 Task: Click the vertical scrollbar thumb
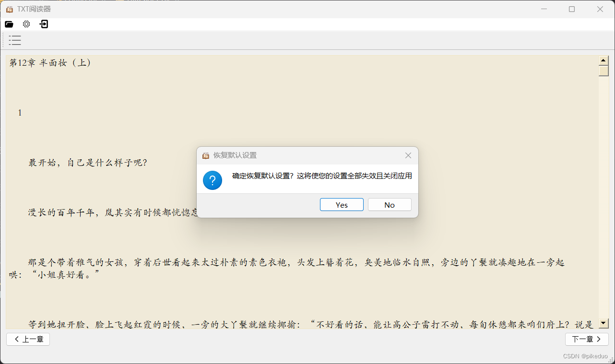coord(604,70)
